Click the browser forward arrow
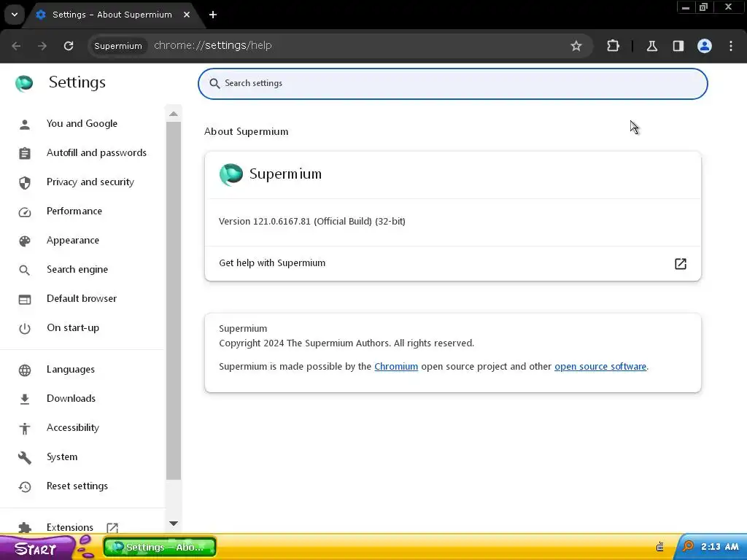This screenshot has width=747, height=560. pyautogui.click(x=42, y=46)
